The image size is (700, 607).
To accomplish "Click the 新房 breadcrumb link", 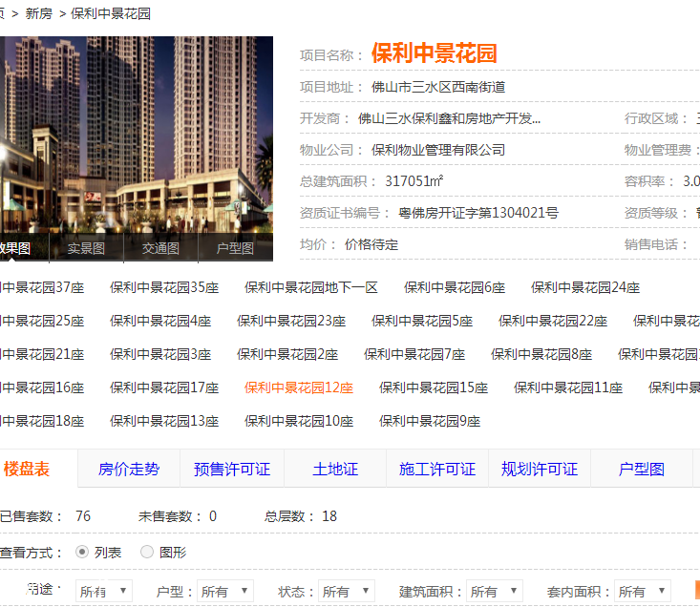I will point(39,13).
